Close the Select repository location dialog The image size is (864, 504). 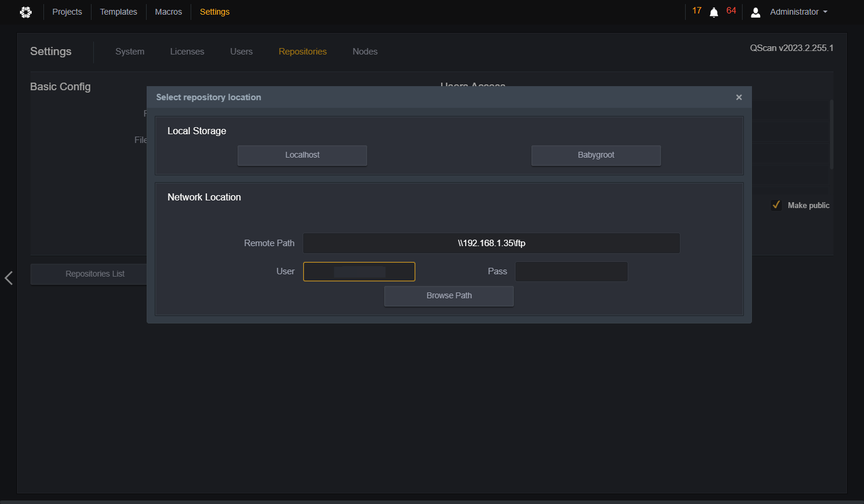point(739,97)
